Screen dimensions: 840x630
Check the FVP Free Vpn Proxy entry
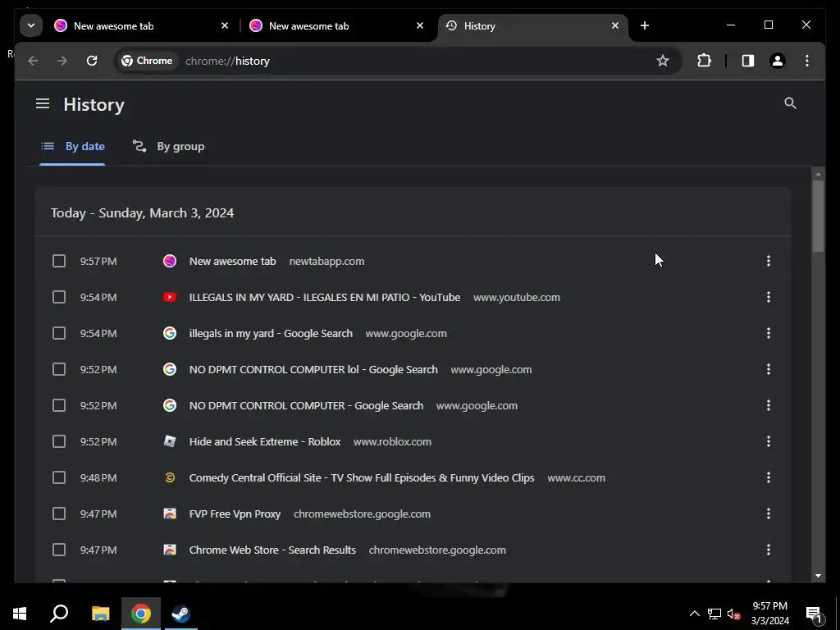(x=59, y=514)
